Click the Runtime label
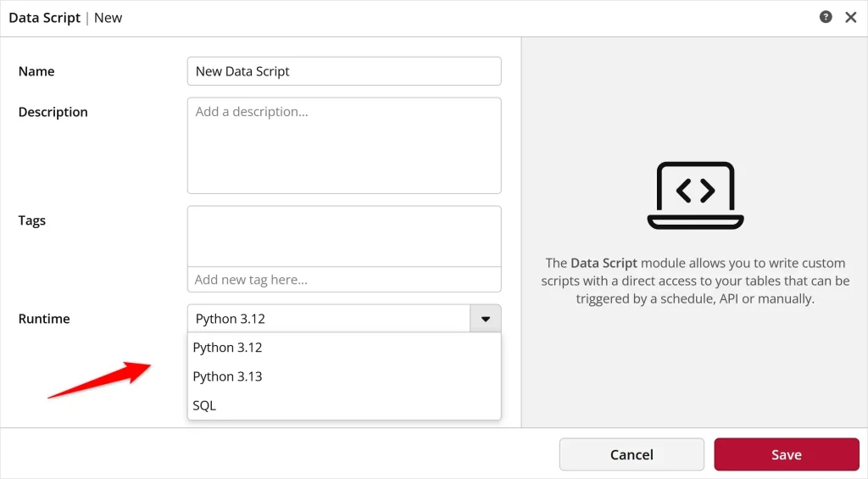Image resolution: width=868 pixels, height=479 pixels. coord(44,319)
